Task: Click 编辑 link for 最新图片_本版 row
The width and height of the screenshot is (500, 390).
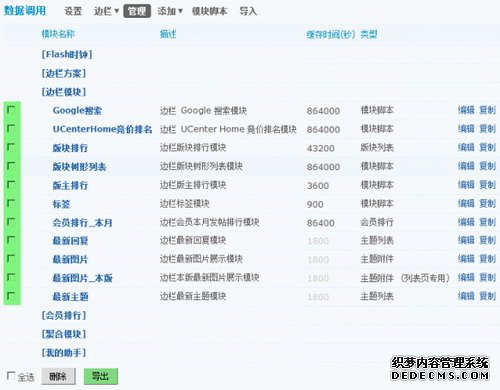Action: tap(466, 278)
